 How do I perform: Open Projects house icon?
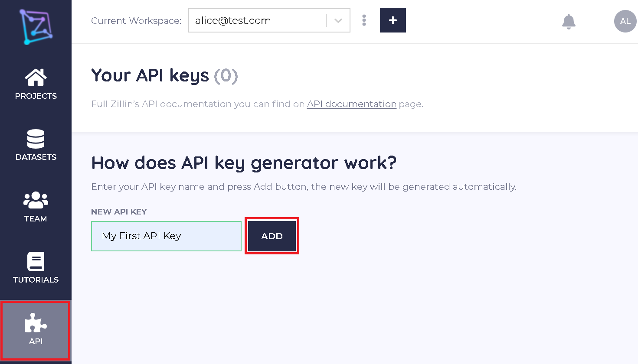(36, 78)
